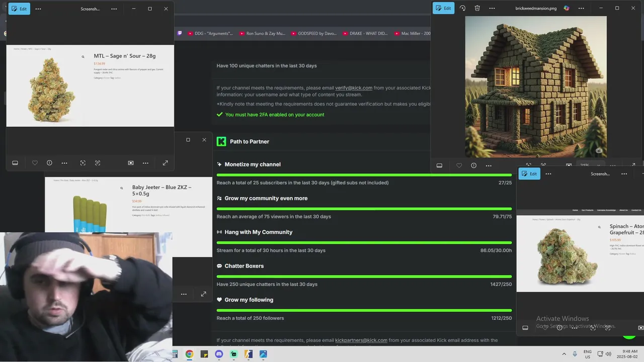Viewport: 644px width, 362px height.
Task: Open the DDG - "Arguments" bookmark
Action: coord(210,33)
